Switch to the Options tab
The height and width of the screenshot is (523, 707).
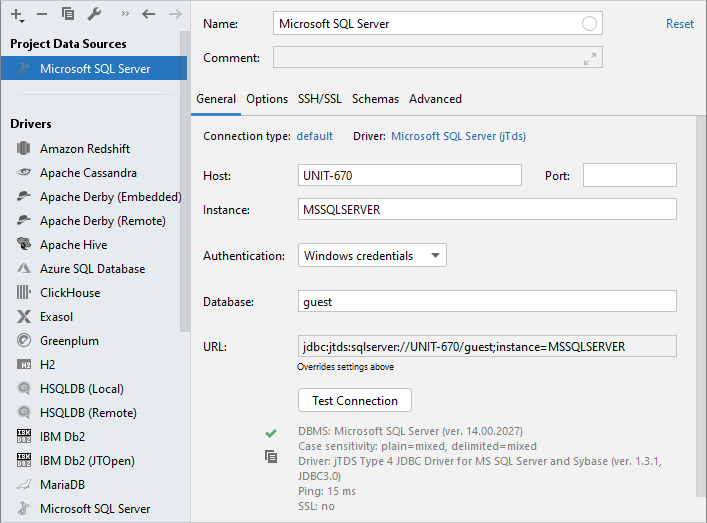click(x=267, y=99)
